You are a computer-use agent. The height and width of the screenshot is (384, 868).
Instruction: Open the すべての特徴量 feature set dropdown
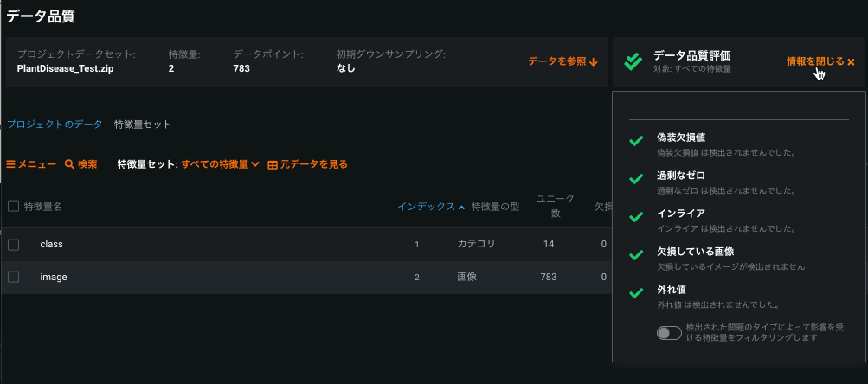pyautogui.click(x=221, y=164)
